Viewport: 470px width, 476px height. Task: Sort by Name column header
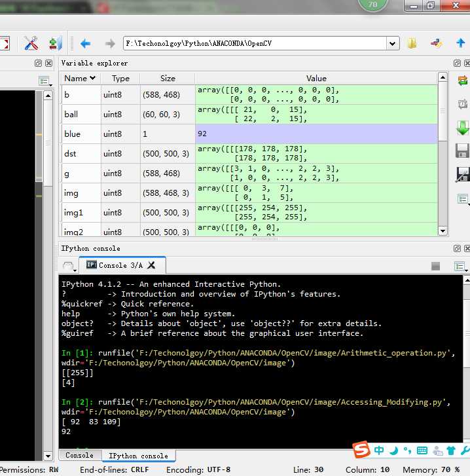80,79
